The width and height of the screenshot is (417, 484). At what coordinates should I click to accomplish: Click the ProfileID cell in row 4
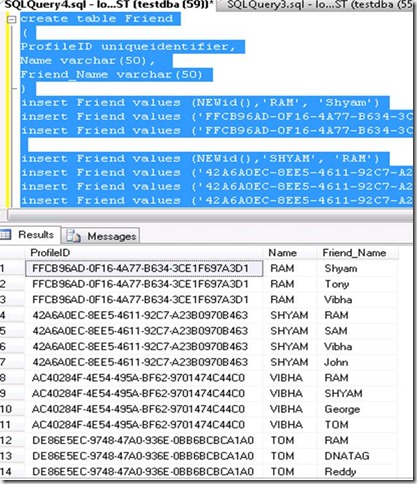(144, 315)
